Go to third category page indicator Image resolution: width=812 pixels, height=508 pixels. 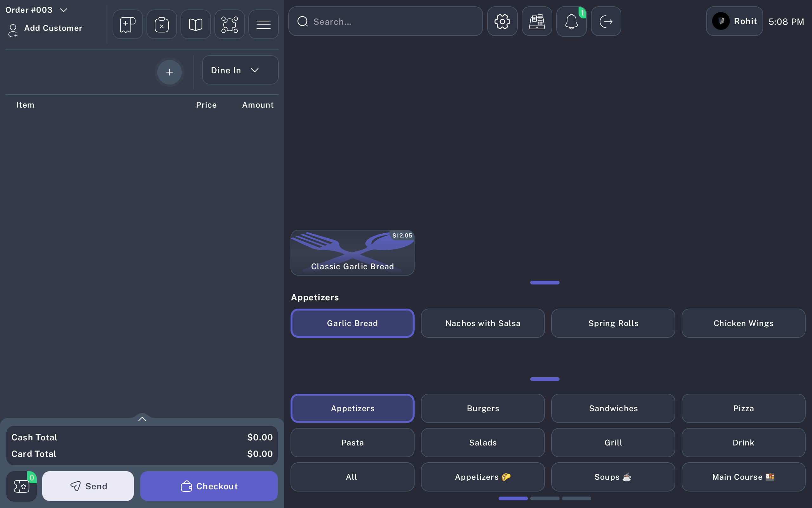point(576,498)
